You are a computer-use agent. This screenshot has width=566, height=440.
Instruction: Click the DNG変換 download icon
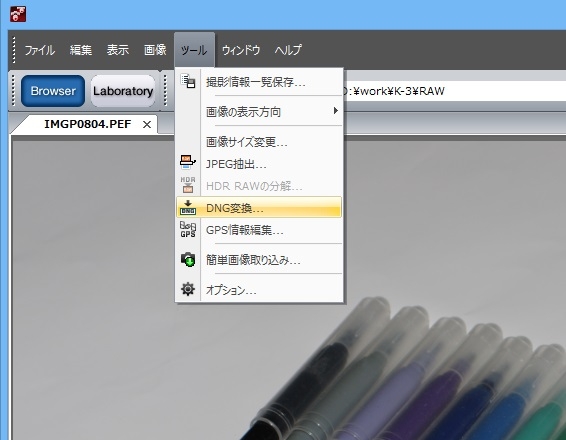coord(188,208)
